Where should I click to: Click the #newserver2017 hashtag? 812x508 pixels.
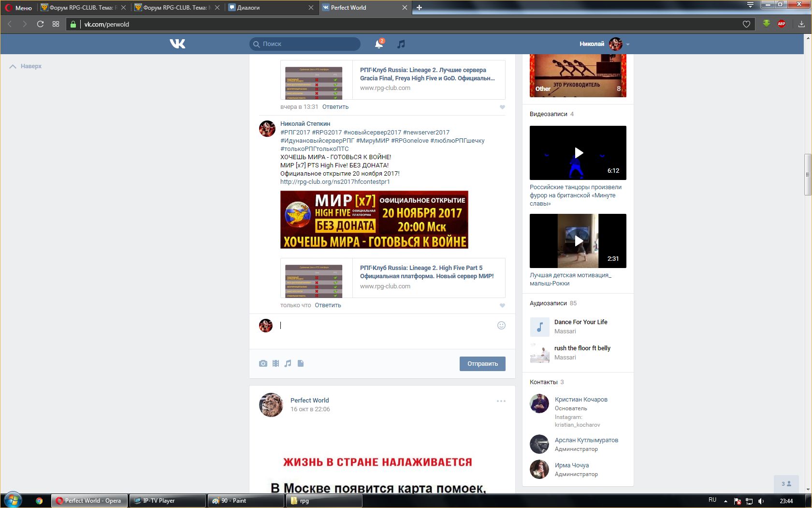coord(426,133)
